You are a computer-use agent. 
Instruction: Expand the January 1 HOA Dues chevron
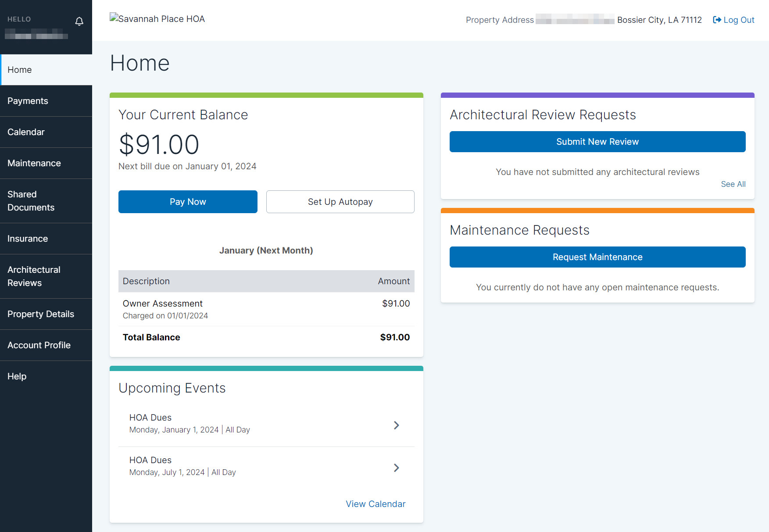pos(396,425)
